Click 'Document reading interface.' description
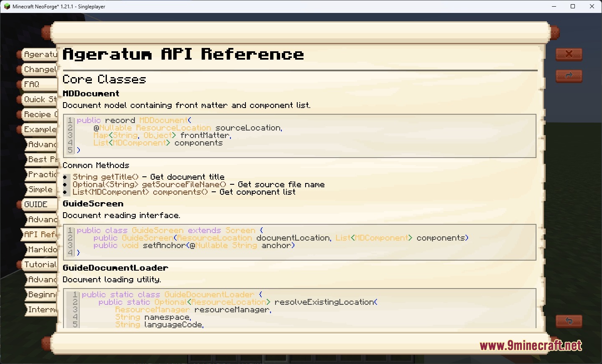 click(x=121, y=215)
